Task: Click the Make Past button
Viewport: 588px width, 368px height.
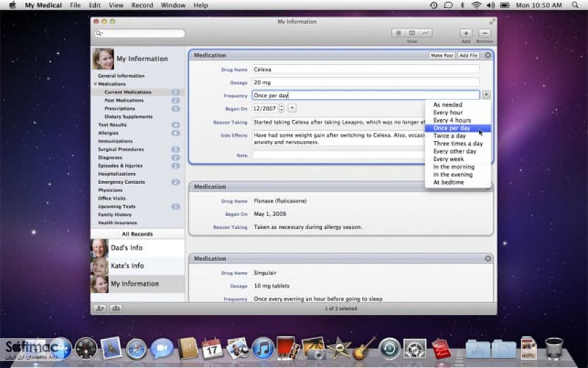Action: pyautogui.click(x=442, y=55)
